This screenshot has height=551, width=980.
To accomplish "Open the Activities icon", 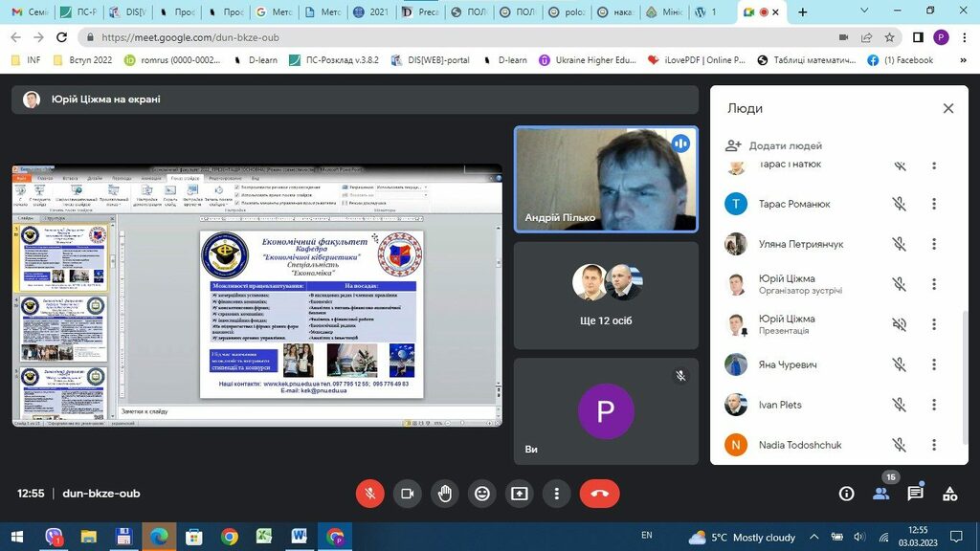I will [x=949, y=494].
